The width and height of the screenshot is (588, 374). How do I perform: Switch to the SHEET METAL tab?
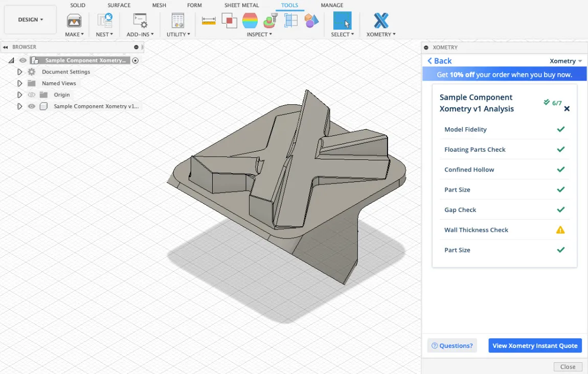tap(241, 5)
